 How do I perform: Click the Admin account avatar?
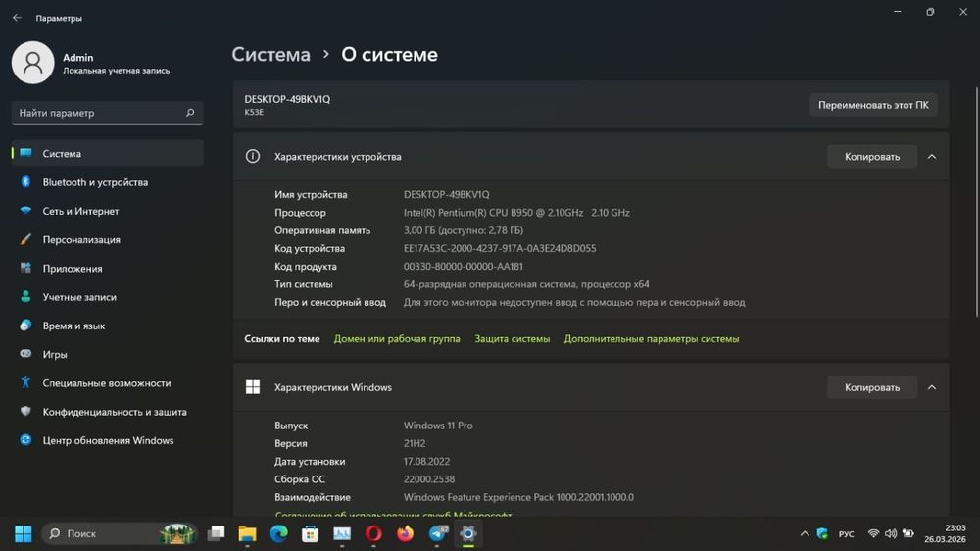click(x=32, y=63)
